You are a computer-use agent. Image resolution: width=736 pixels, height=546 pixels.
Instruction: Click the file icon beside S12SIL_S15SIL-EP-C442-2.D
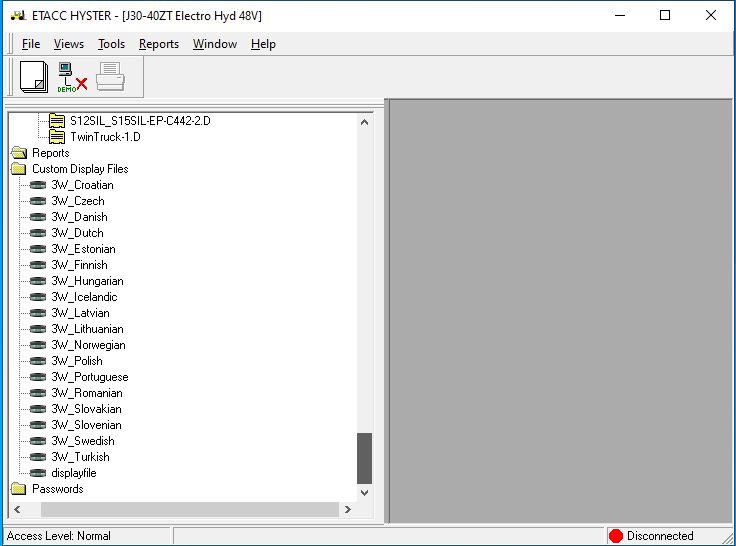[57, 121]
